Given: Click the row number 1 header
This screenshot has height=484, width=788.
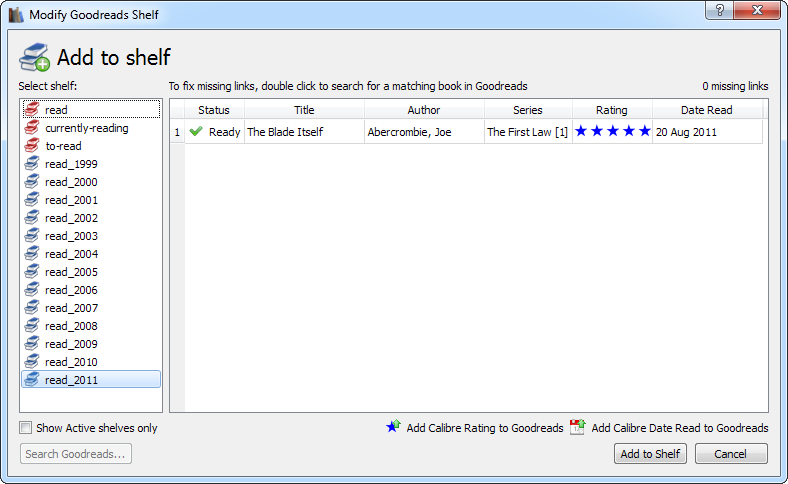Looking at the screenshot, I should tap(177, 132).
